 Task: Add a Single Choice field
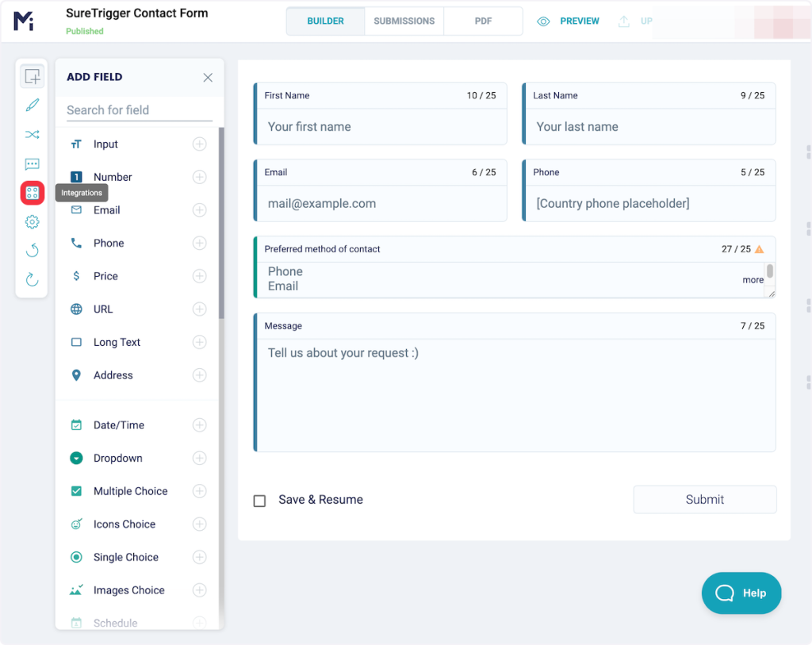[200, 557]
